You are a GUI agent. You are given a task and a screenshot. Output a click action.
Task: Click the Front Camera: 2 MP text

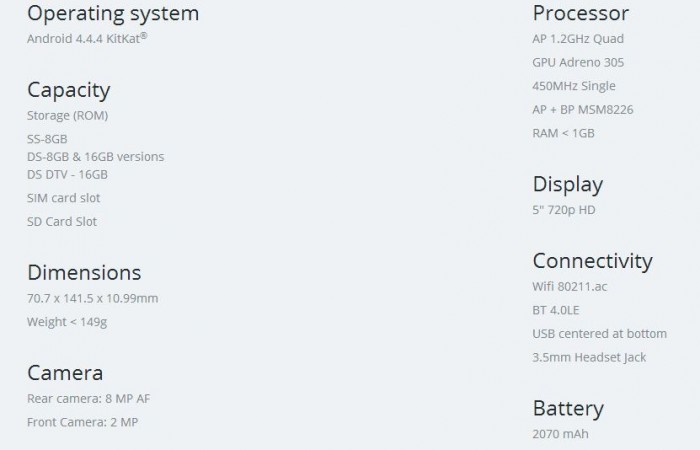pos(82,422)
